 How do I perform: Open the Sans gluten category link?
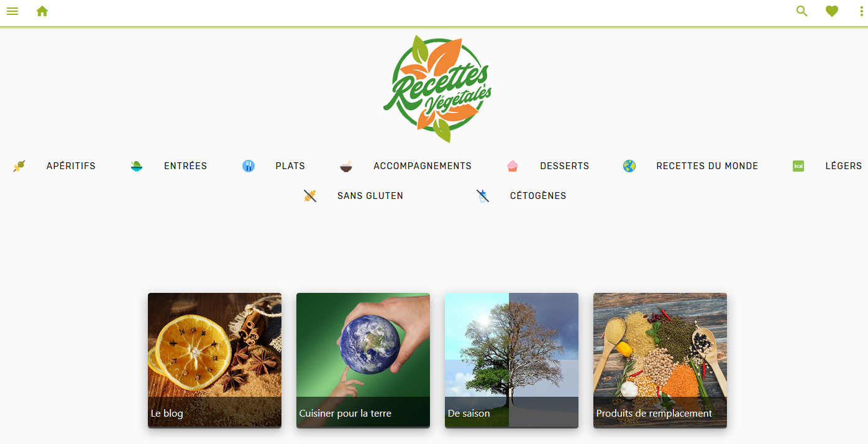[x=370, y=196]
